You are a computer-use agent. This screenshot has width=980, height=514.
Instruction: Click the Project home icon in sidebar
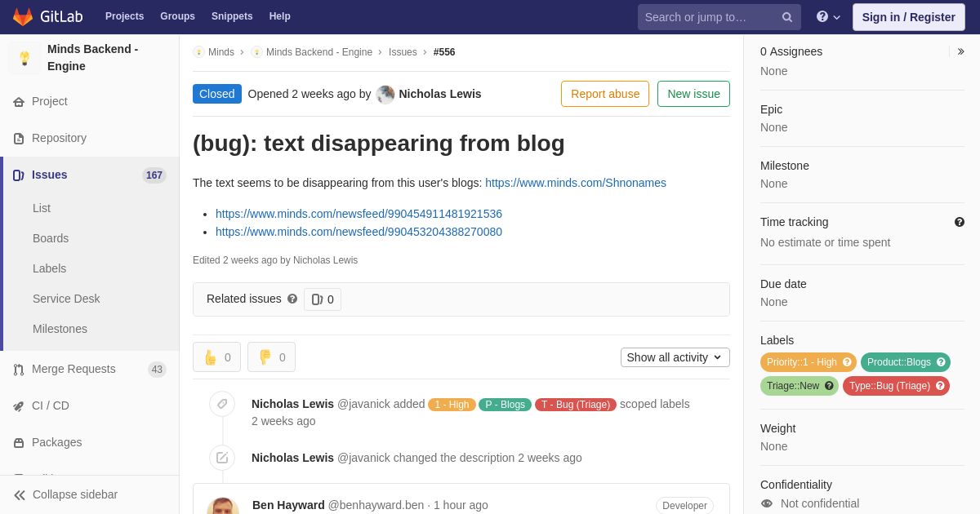pyautogui.click(x=19, y=102)
